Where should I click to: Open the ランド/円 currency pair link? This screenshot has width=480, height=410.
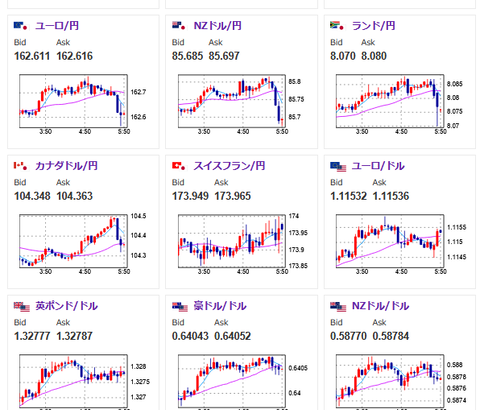point(374,26)
